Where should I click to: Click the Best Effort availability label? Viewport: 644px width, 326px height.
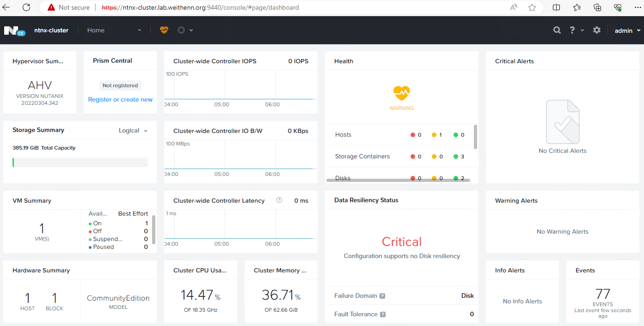click(x=133, y=214)
